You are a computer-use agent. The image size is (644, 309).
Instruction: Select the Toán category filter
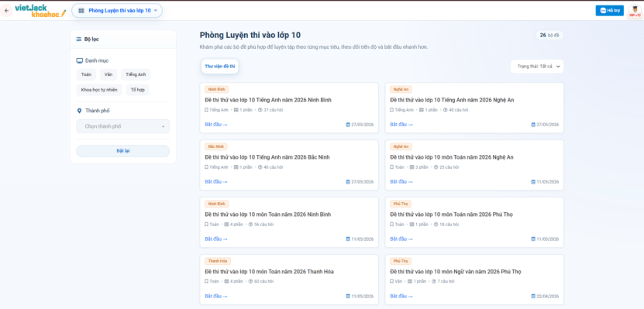point(86,74)
